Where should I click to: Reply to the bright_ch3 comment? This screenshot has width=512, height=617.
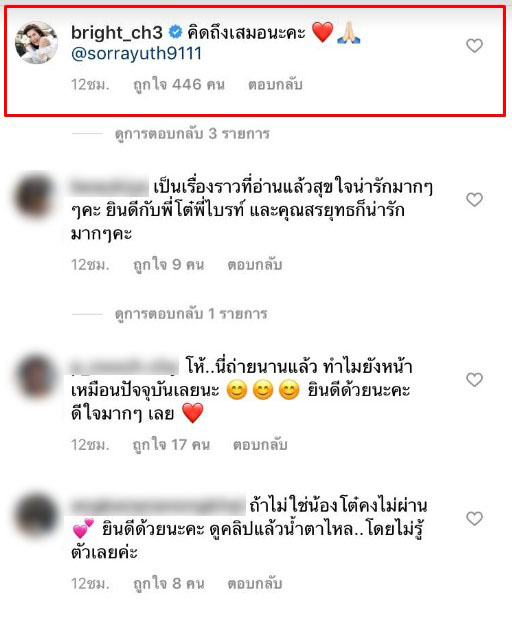pyautogui.click(x=275, y=85)
